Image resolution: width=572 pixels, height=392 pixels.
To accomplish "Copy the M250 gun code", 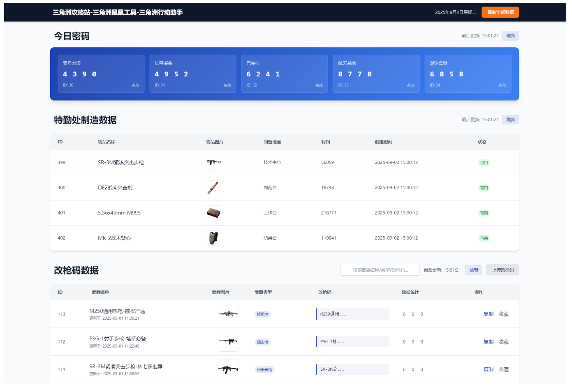I will 488,314.
